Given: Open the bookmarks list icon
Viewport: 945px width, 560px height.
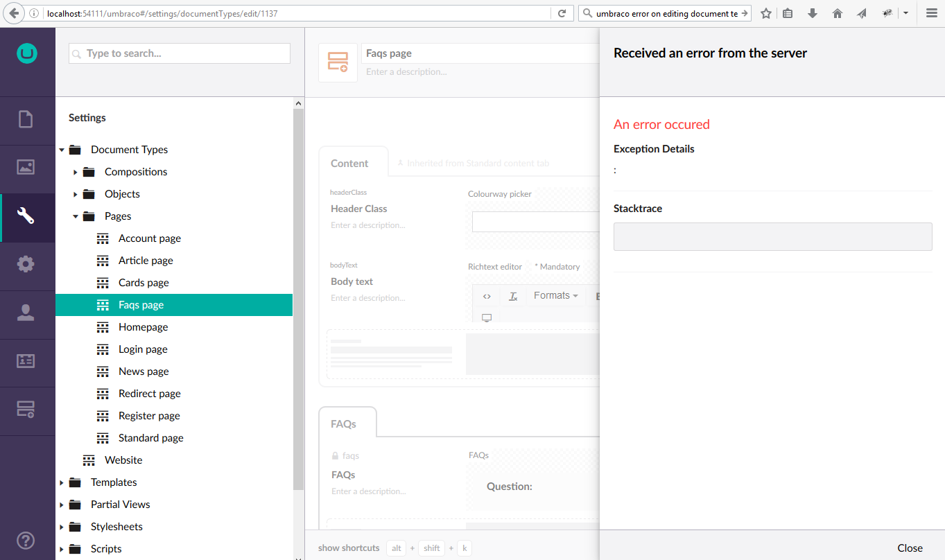Looking at the screenshot, I should click(788, 13).
